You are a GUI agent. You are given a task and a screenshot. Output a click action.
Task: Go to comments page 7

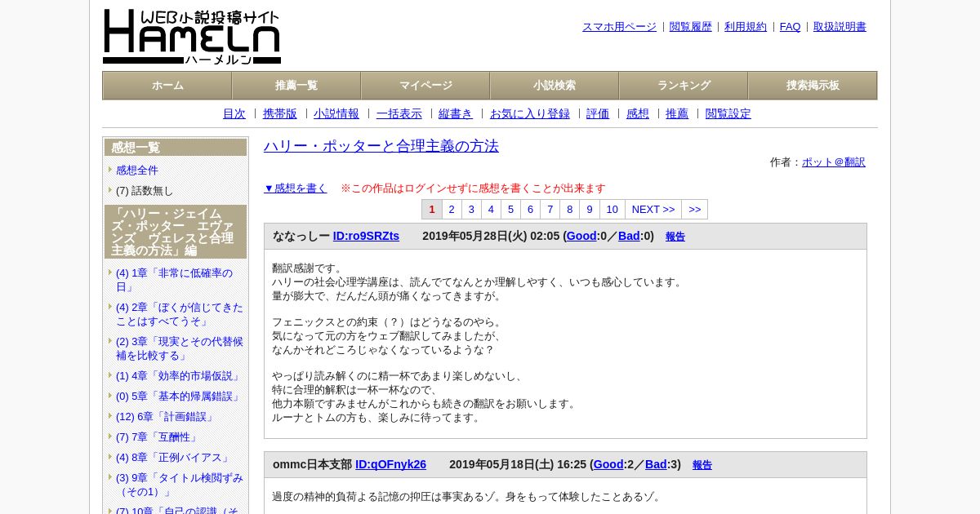point(550,210)
